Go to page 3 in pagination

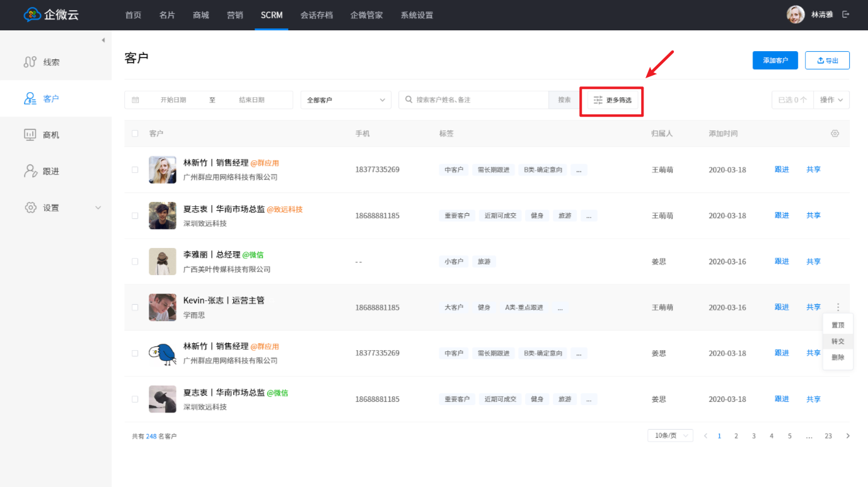point(753,436)
